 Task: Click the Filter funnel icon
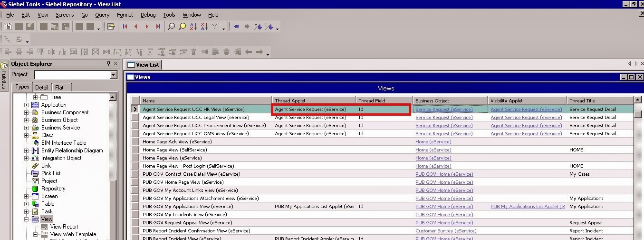pyautogui.click(x=214, y=27)
